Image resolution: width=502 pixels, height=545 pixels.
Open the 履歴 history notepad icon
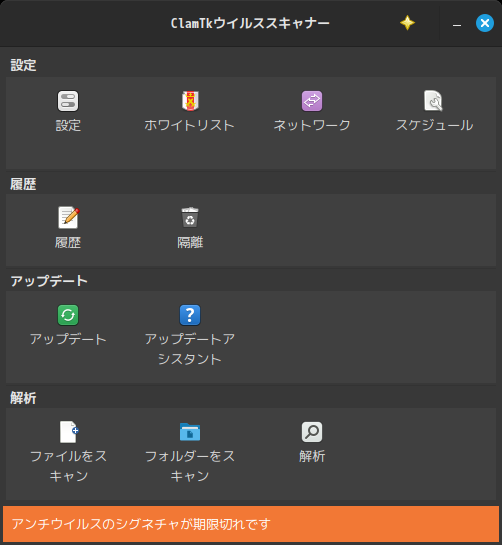pos(68,218)
